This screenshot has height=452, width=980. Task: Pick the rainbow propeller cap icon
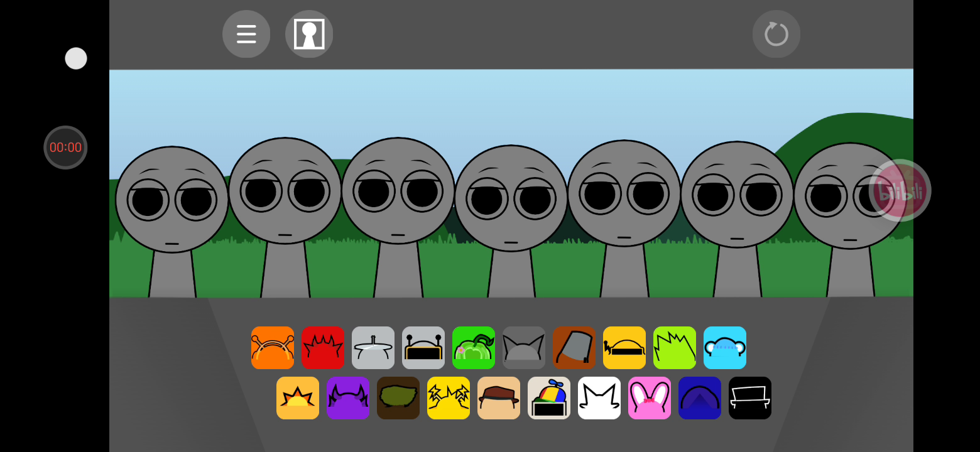click(x=549, y=398)
